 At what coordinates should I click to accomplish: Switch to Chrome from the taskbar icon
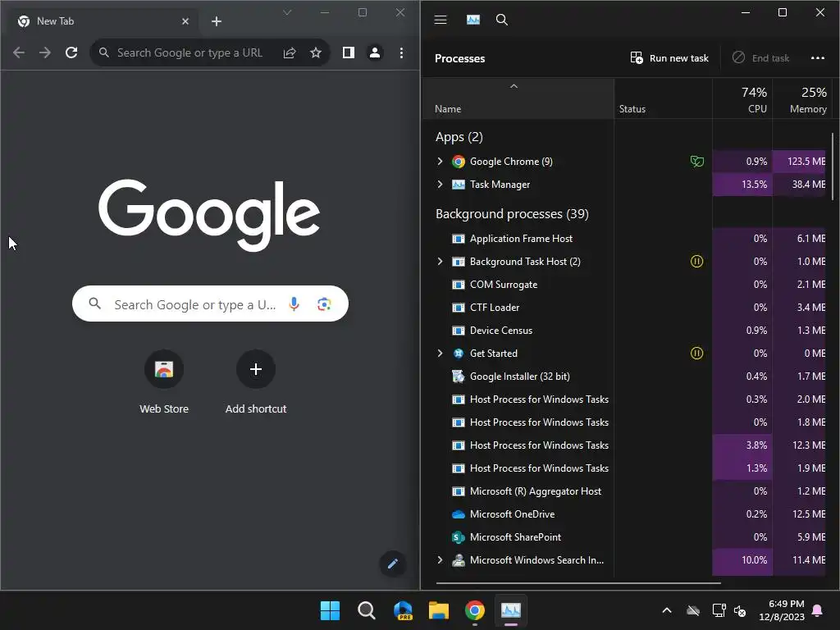(x=475, y=610)
